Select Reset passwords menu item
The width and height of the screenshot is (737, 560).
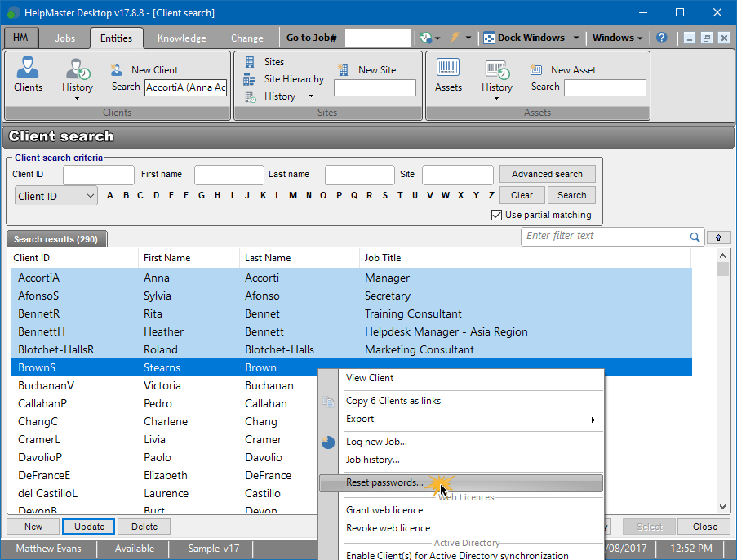point(460,483)
